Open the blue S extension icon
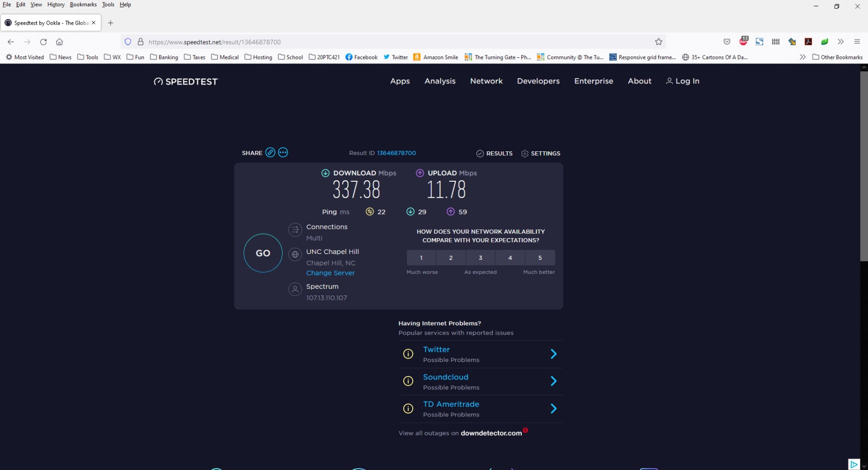Screen dimensions: 868x470 click(x=759, y=42)
